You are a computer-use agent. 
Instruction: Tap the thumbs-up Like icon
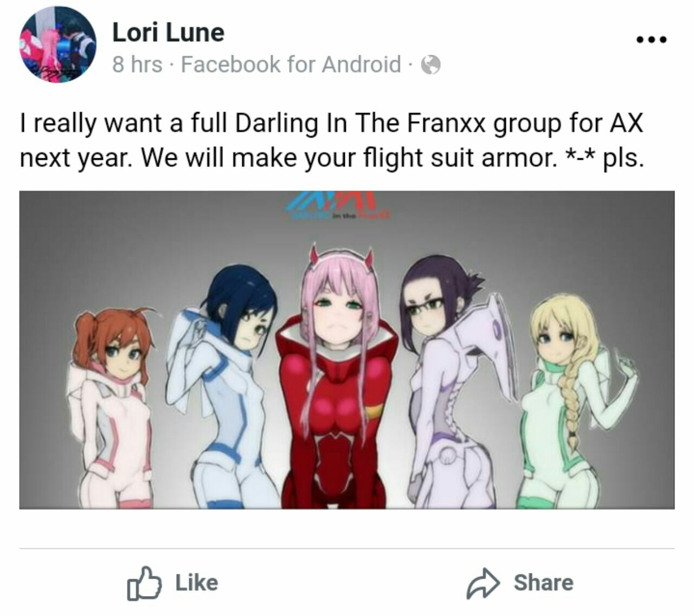pos(144,583)
